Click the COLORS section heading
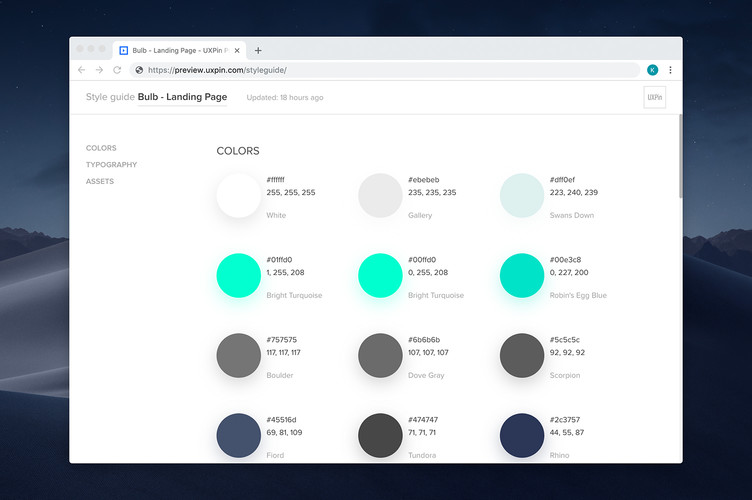Viewport: 752px width, 500px height. 238,151
